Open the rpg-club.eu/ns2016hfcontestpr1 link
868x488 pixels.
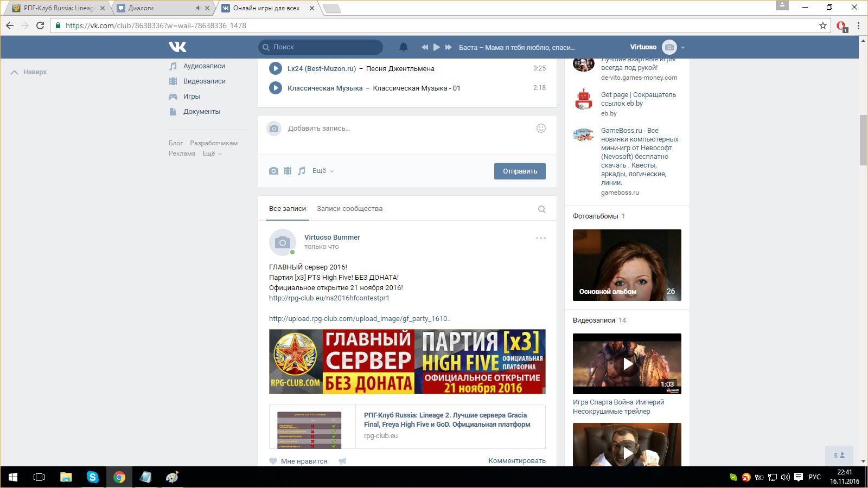(329, 298)
